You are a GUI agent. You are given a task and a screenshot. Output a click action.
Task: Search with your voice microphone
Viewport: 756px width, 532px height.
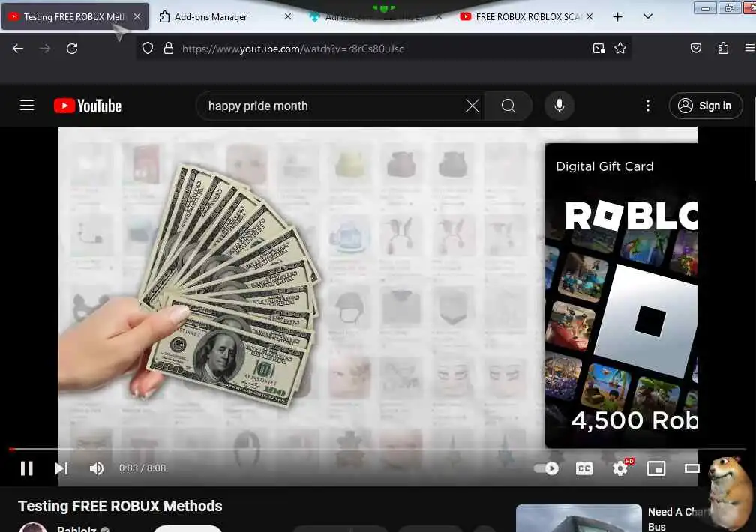tap(559, 106)
